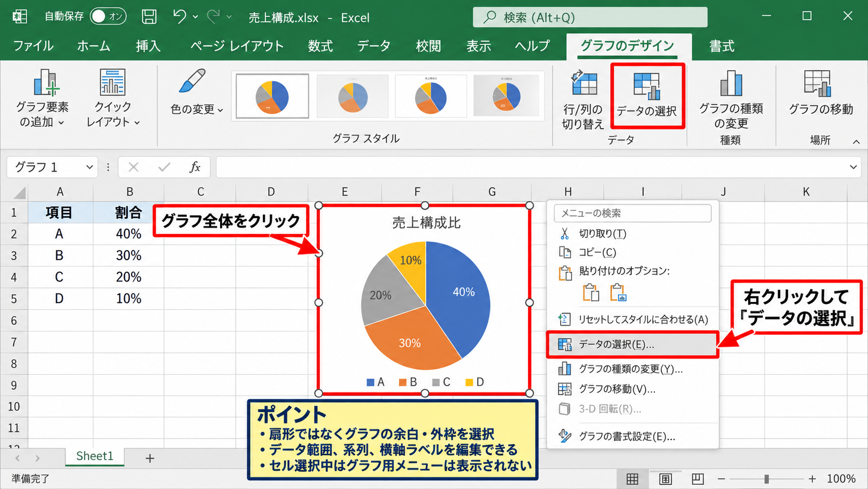
Task: Select the third chart style thumbnail
Action: (x=430, y=96)
